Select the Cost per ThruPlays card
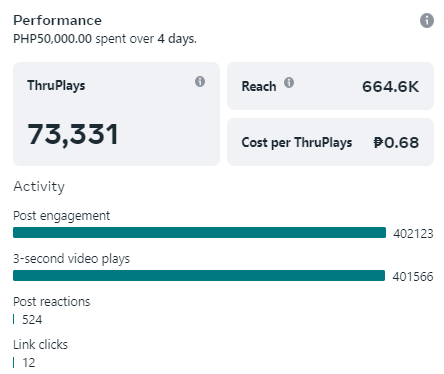 [x=330, y=142]
